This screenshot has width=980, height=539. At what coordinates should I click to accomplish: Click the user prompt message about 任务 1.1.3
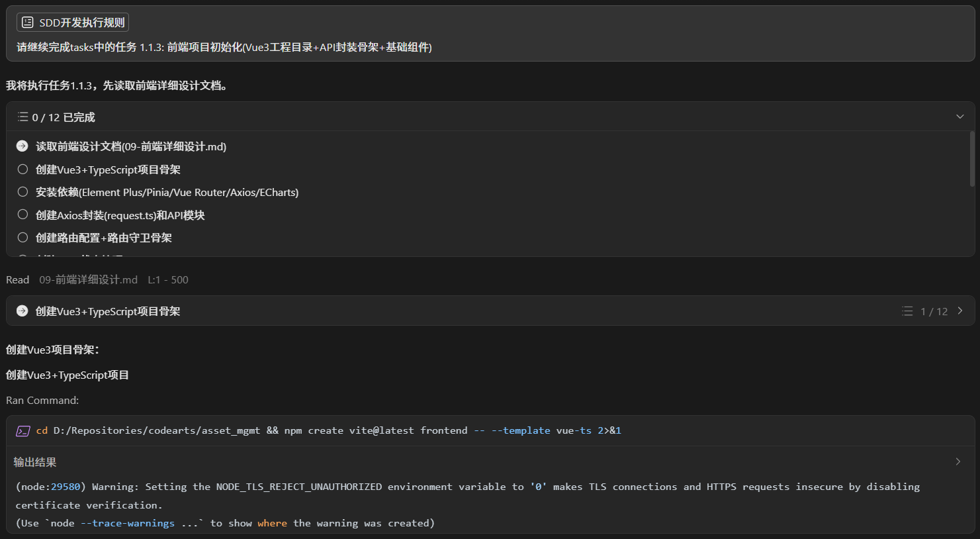coord(224,48)
